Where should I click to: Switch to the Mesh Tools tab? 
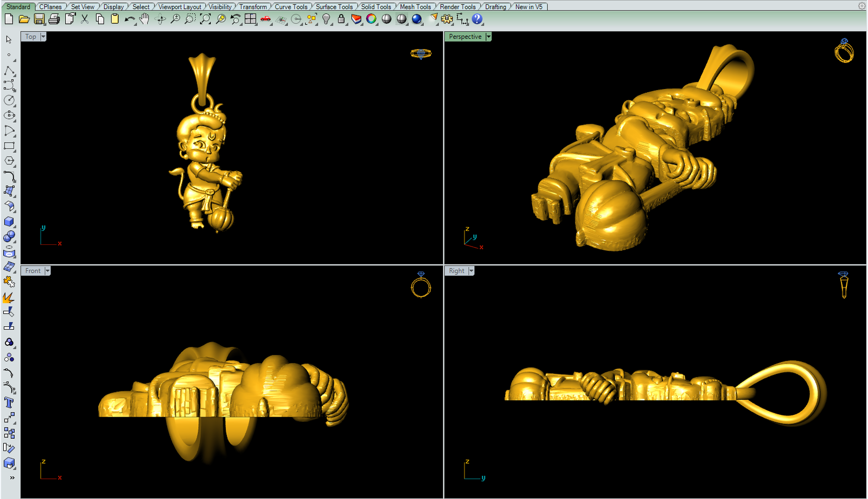tap(415, 7)
